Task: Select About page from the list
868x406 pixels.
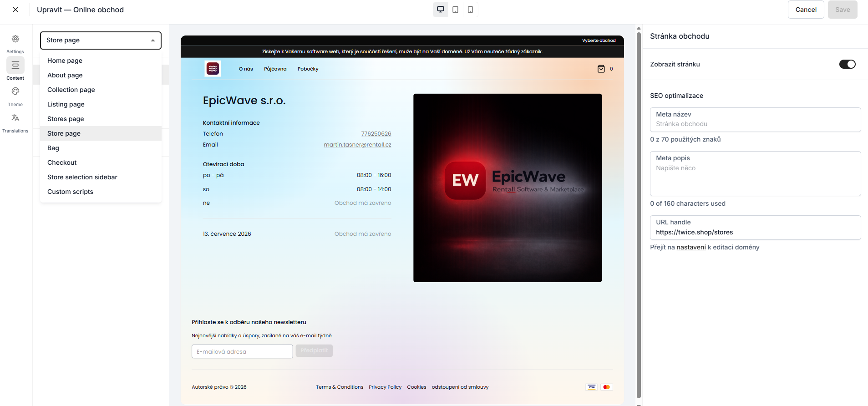Action: point(101,75)
